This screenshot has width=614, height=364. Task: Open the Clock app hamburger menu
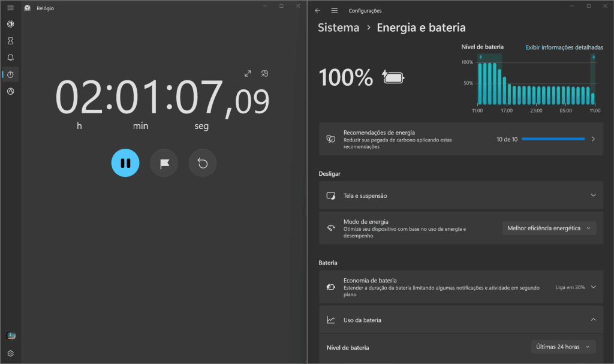pos(11,8)
